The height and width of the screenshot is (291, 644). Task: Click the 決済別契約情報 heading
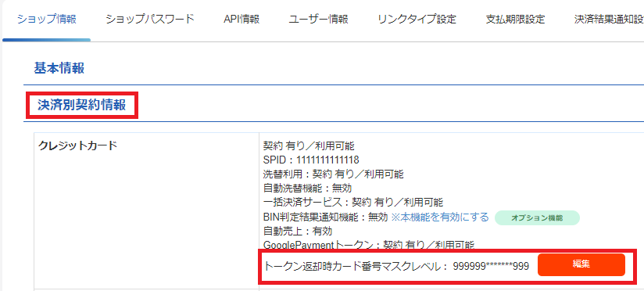(82, 105)
